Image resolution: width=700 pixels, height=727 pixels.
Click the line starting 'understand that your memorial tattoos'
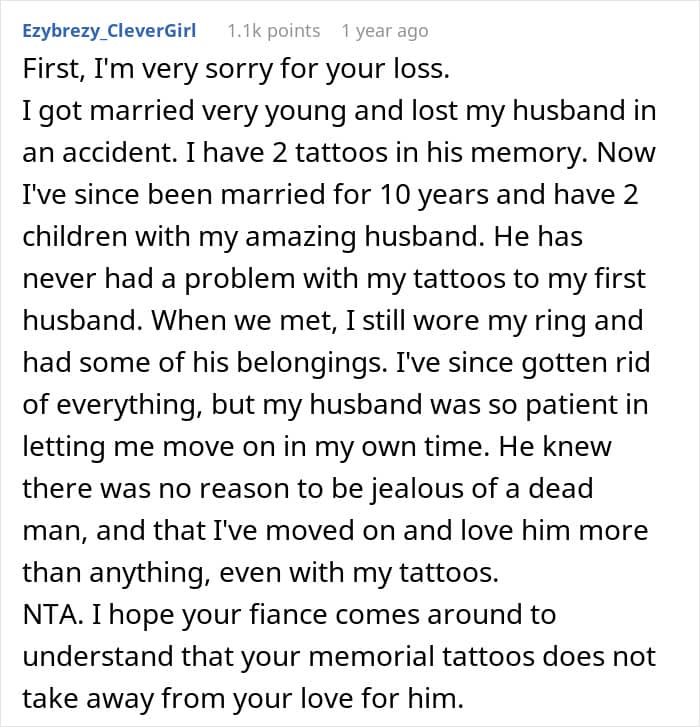339,657
